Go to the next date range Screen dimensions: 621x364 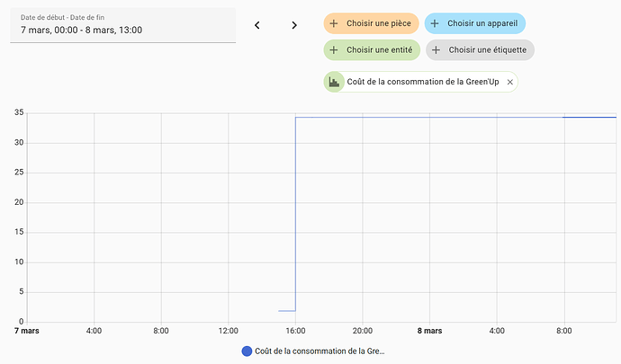tap(294, 25)
